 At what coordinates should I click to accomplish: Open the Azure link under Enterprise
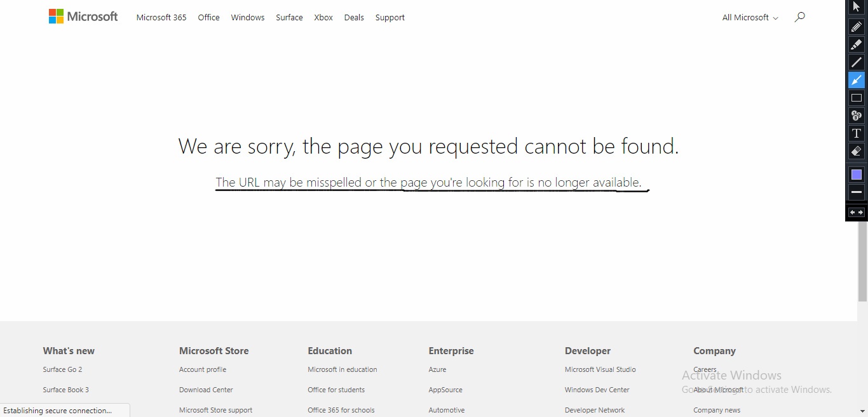pos(437,369)
